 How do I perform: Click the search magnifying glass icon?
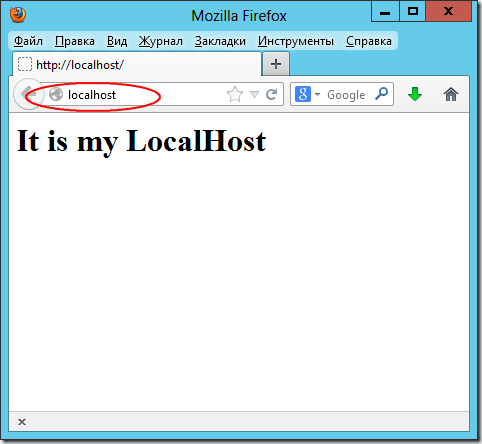point(382,94)
